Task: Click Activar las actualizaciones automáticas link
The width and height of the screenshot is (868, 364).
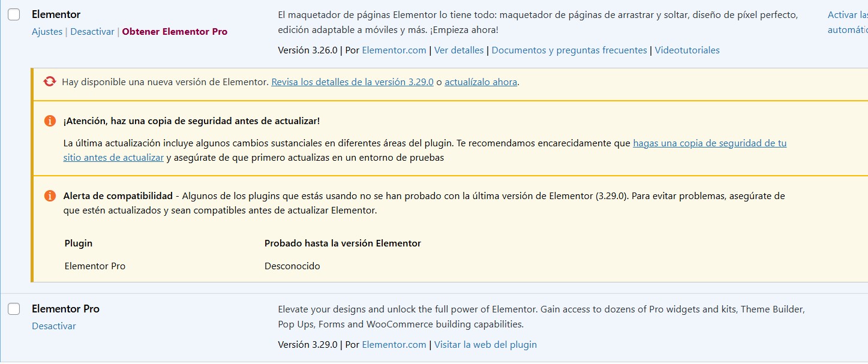Action: pyautogui.click(x=848, y=22)
